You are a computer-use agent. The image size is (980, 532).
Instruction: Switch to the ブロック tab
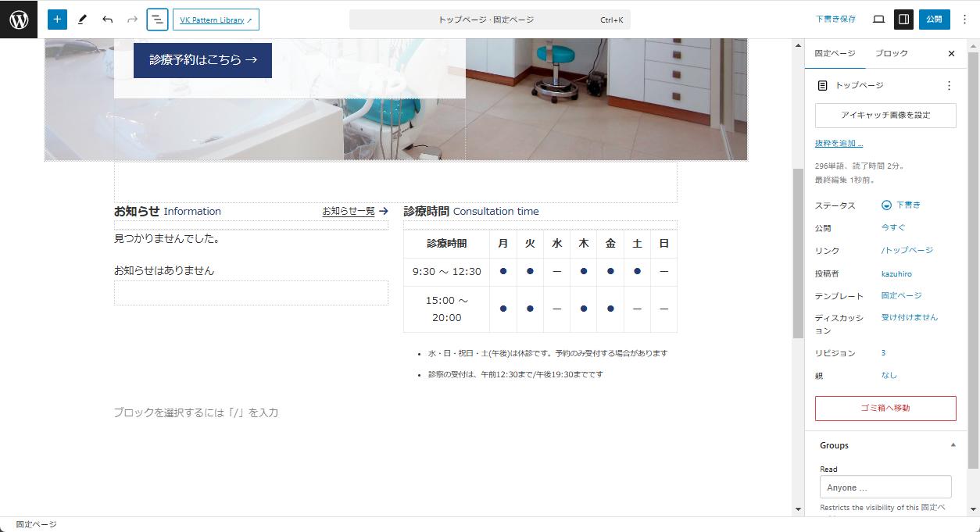click(891, 54)
